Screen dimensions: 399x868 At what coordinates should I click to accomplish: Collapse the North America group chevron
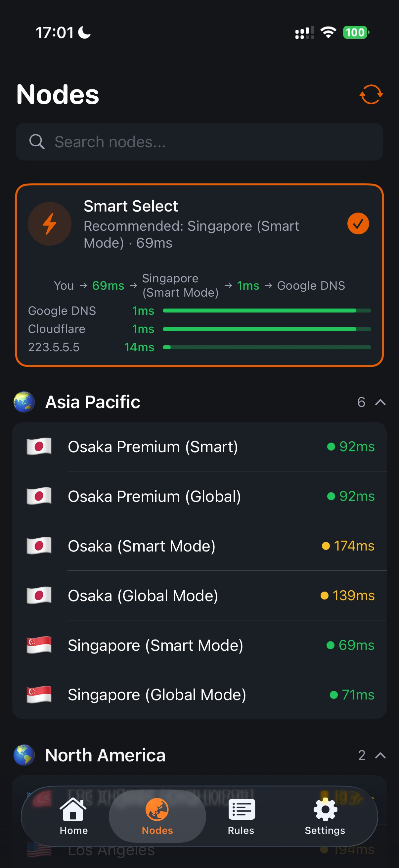[380, 755]
